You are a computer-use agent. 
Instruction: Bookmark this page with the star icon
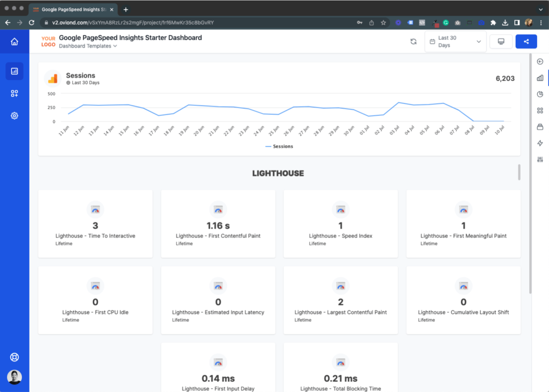pyautogui.click(x=383, y=22)
